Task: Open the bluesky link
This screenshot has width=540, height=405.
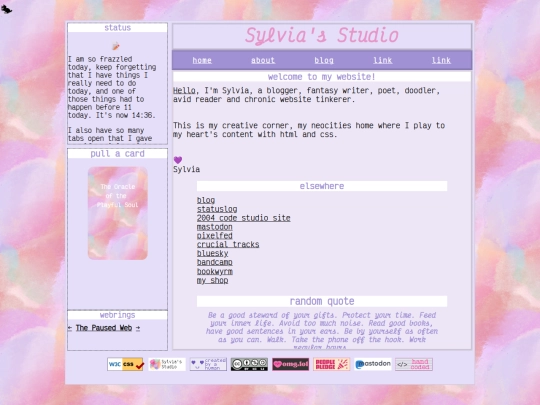Action: [x=212, y=253]
